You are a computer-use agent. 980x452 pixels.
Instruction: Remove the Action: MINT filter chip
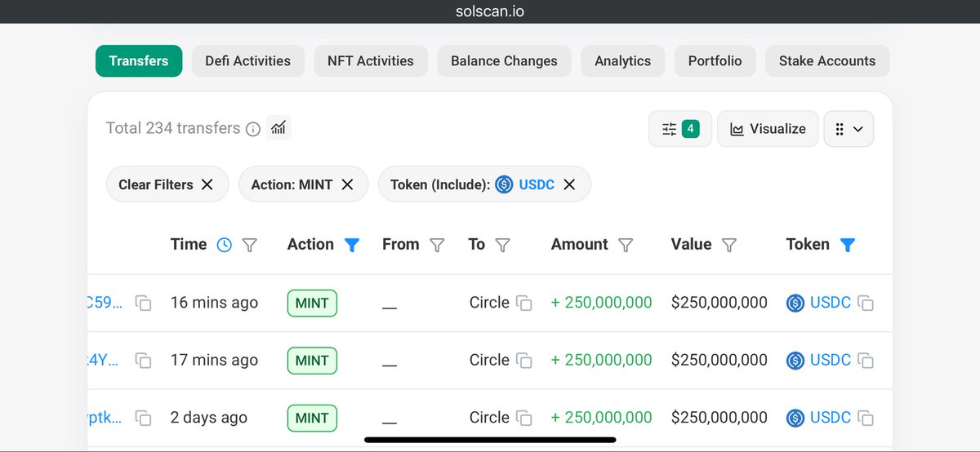coord(347,184)
